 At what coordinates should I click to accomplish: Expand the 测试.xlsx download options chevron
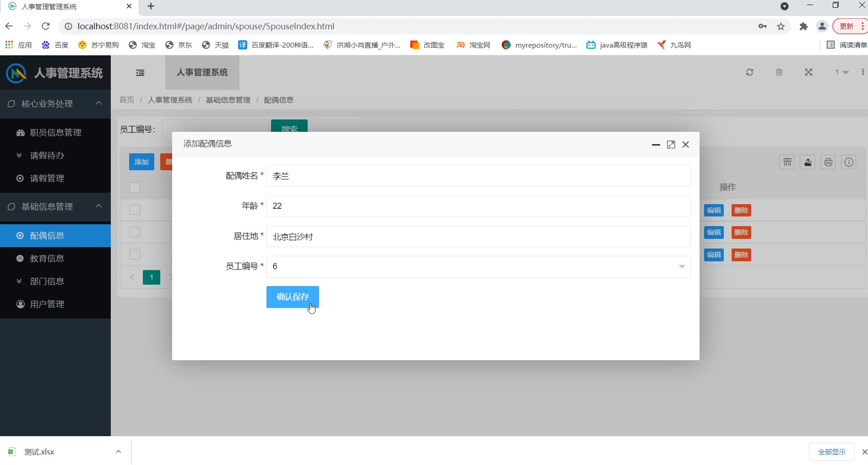click(119, 452)
